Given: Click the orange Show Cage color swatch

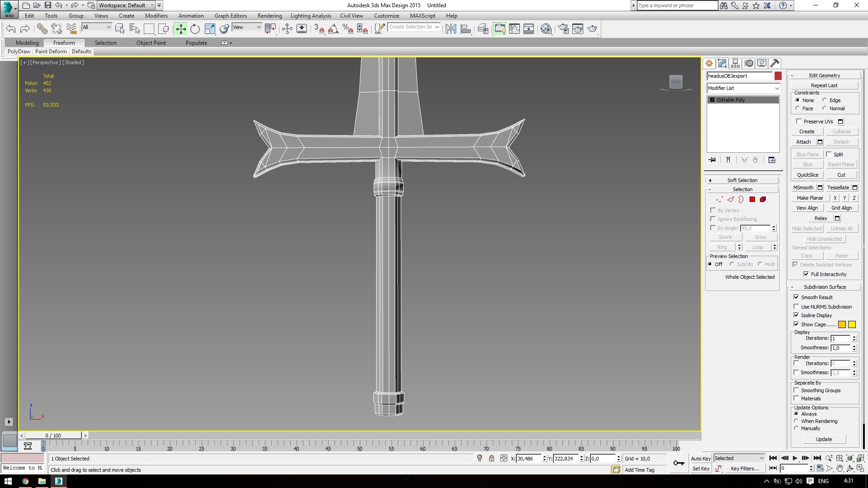Looking at the screenshot, I should point(842,324).
